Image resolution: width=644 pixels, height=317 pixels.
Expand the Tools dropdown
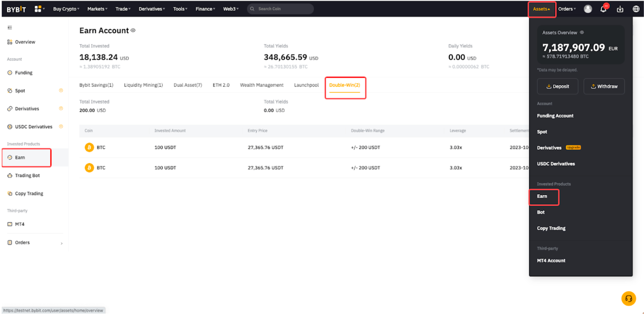(x=180, y=9)
